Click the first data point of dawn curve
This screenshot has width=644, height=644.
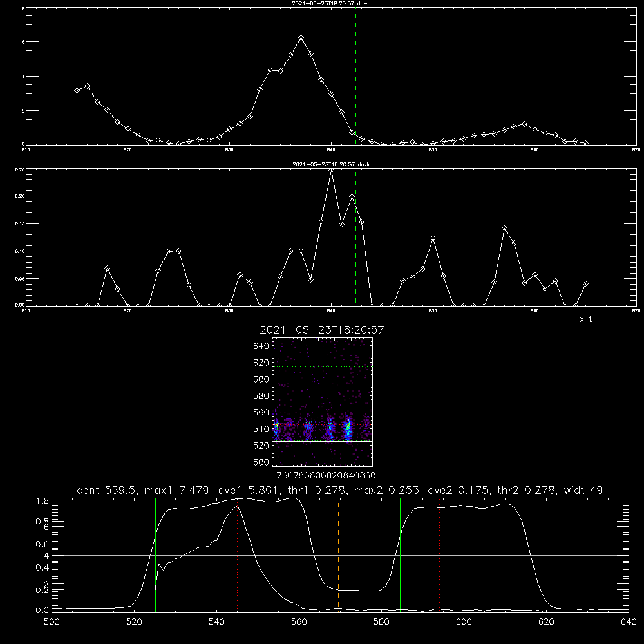point(77,90)
